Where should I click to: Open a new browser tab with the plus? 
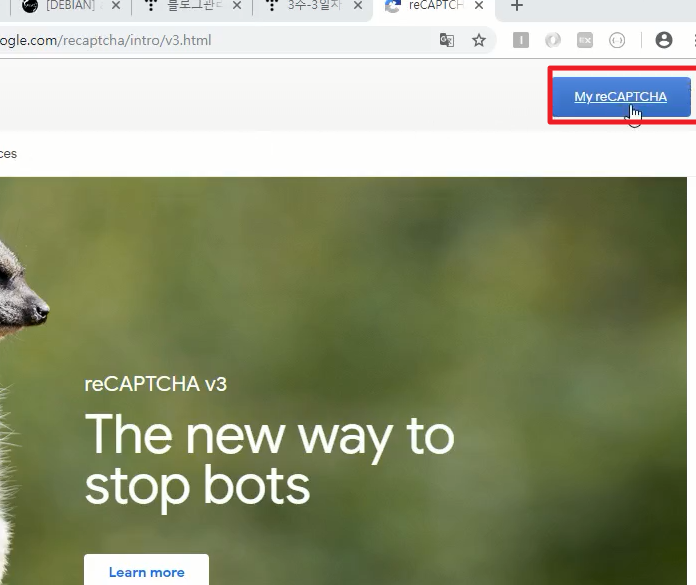click(517, 6)
